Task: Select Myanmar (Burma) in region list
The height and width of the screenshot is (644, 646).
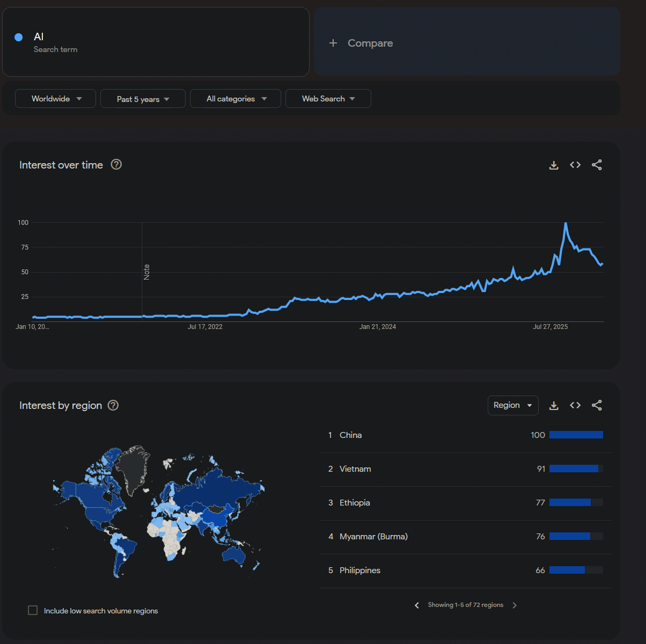Action: [x=466, y=537]
